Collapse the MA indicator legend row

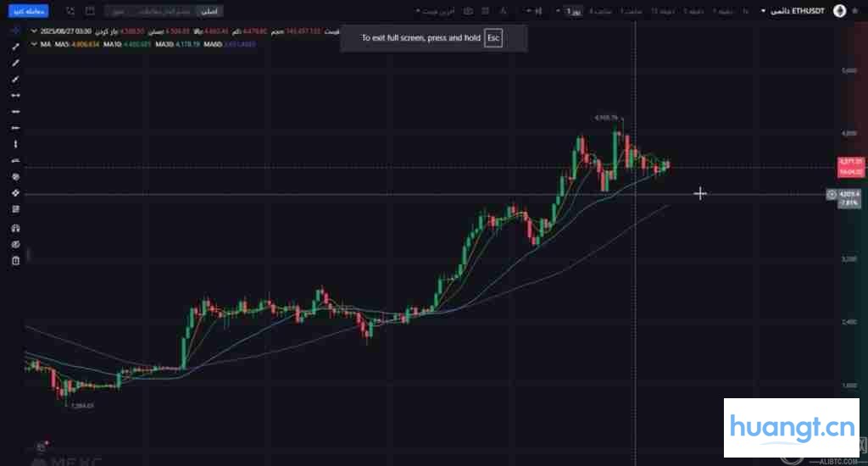point(34,43)
